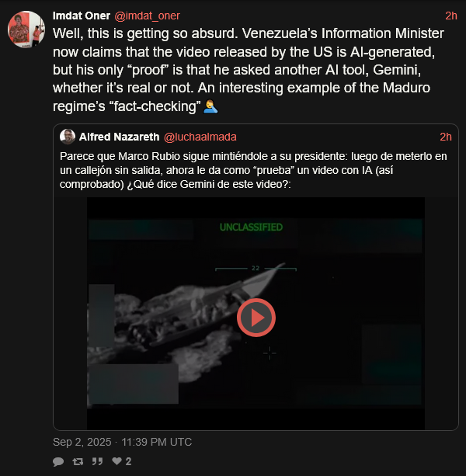Click the quoted Spanish tweet text
The height and width of the screenshot is (476, 466).
[x=253, y=170]
